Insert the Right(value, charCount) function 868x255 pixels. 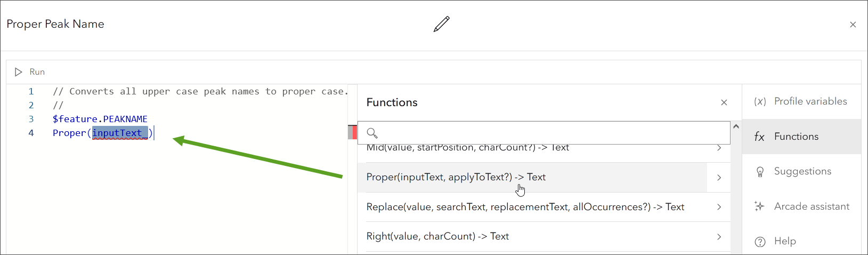pos(437,236)
